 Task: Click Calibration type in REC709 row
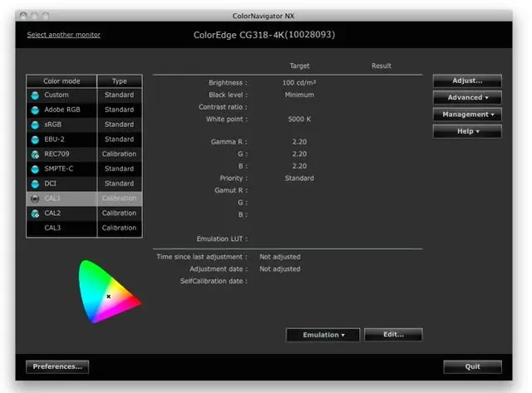[119, 154]
